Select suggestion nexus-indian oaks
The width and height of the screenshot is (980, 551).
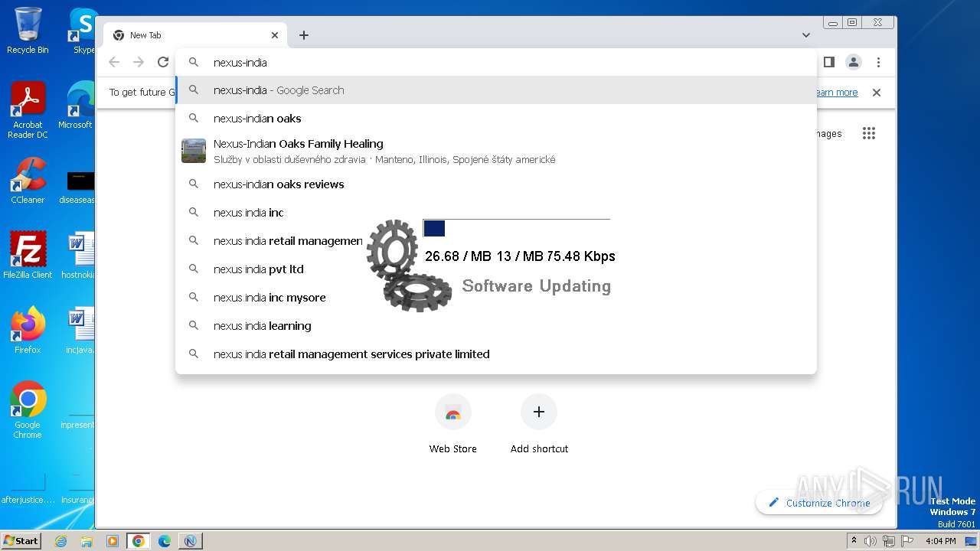tap(496, 119)
